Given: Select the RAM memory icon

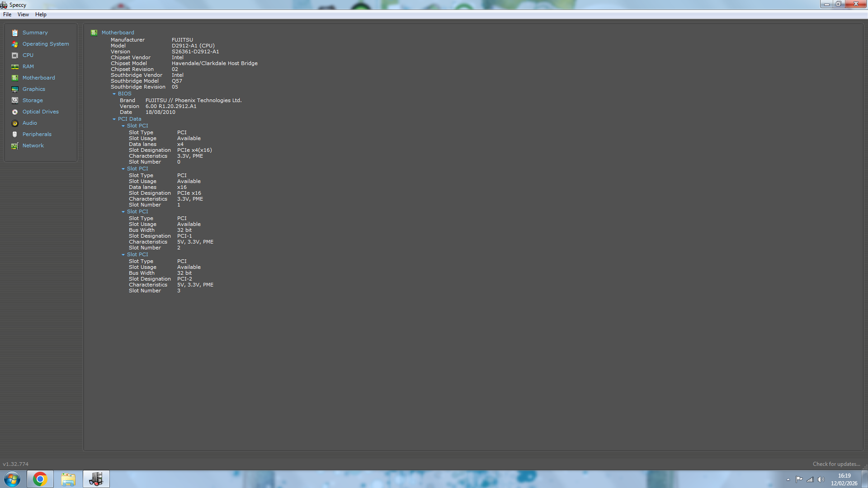Looking at the screenshot, I should [15, 66].
